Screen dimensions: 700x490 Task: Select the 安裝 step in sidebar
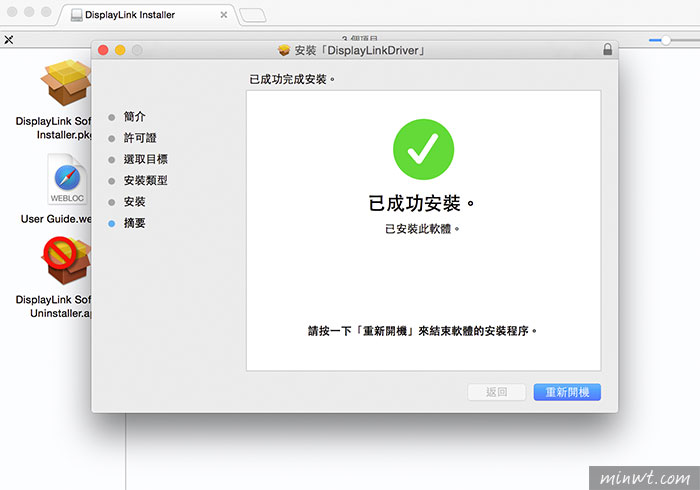[134, 202]
